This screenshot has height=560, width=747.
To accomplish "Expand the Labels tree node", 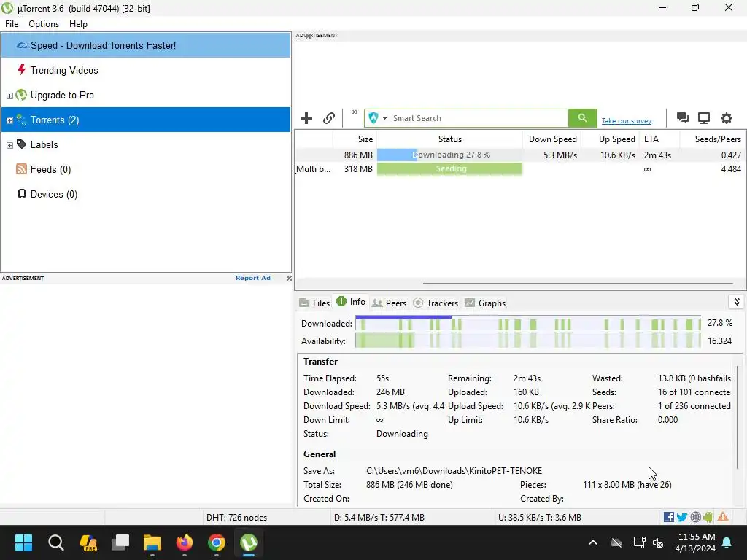I will click(9, 145).
